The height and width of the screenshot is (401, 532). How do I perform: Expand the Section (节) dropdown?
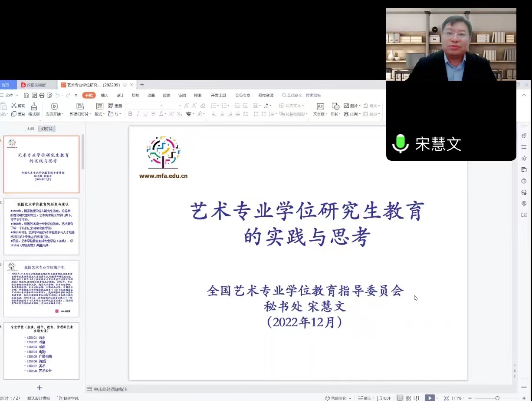click(115, 114)
